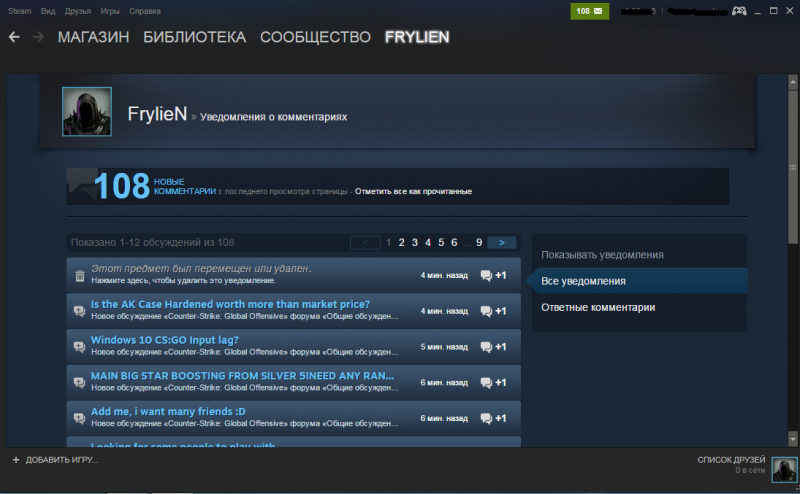
Task: Delete the moved item notification trash icon
Action: [x=80, y=276]
